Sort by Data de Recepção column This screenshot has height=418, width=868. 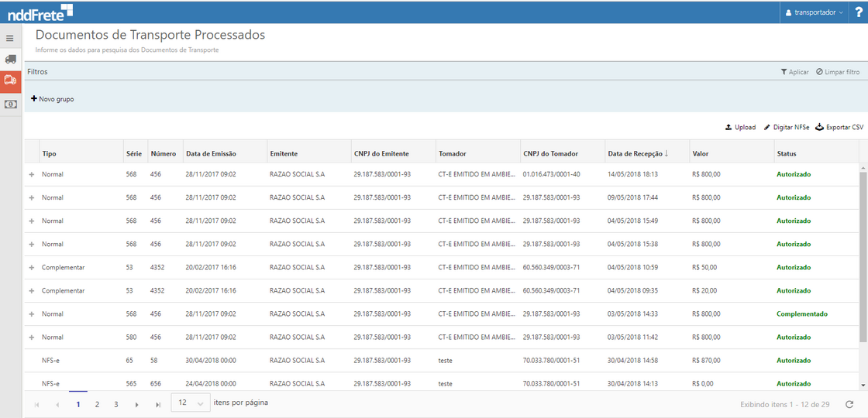tap(635, 153)
